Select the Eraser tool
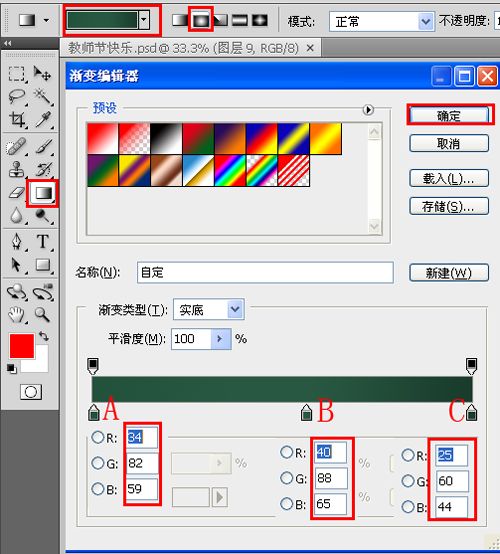The height and width of the screenshot is (554, 500). pyautogui.click(x=16, y=193)
